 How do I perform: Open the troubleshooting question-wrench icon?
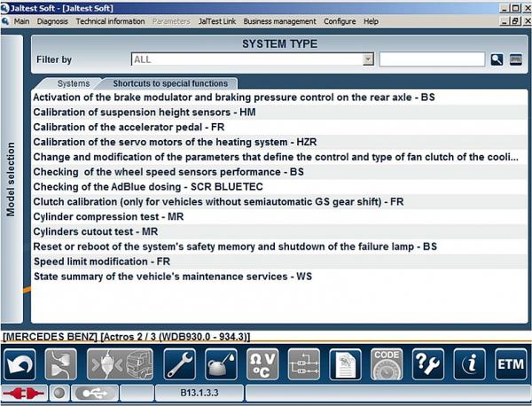[x=428, y=364]
